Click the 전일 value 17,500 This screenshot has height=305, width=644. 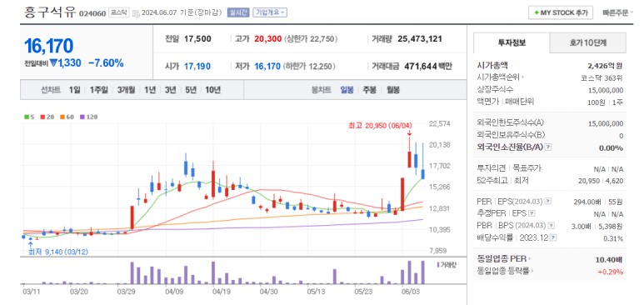pyautogui.click(x=197, y=39)
